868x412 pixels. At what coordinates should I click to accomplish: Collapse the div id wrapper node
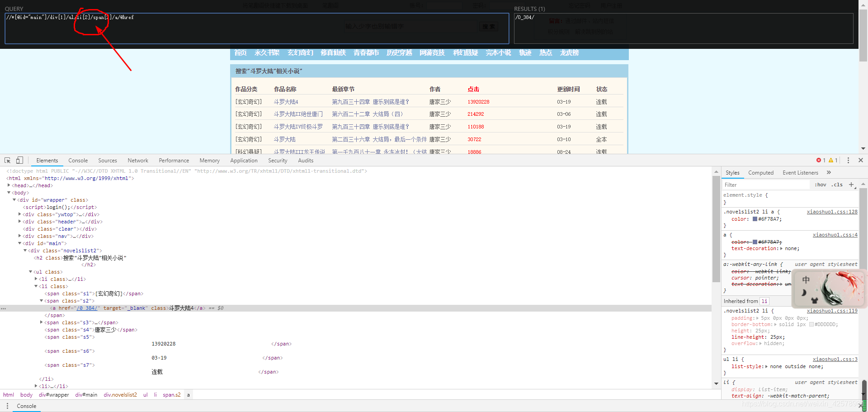click(x=14, y=200)
